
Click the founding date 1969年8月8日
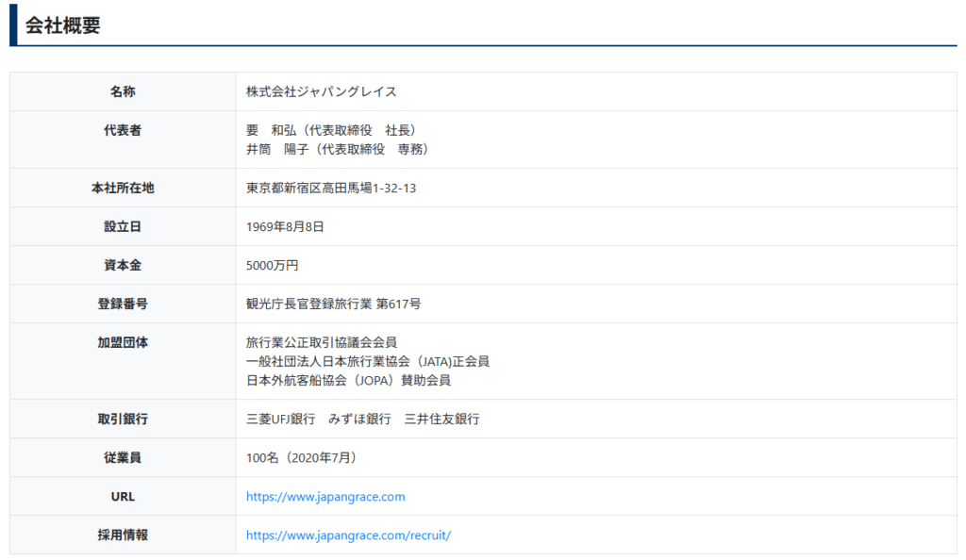point(285,227)
